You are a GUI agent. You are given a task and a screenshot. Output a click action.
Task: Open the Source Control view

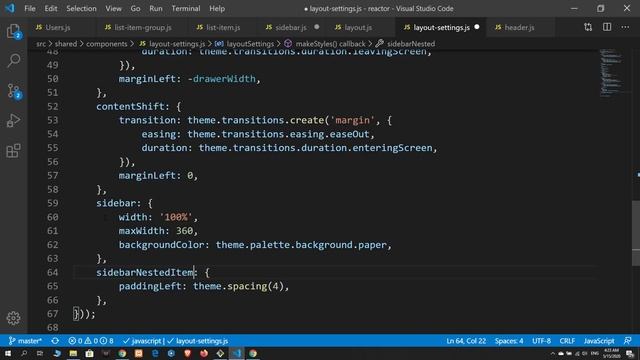13,91
